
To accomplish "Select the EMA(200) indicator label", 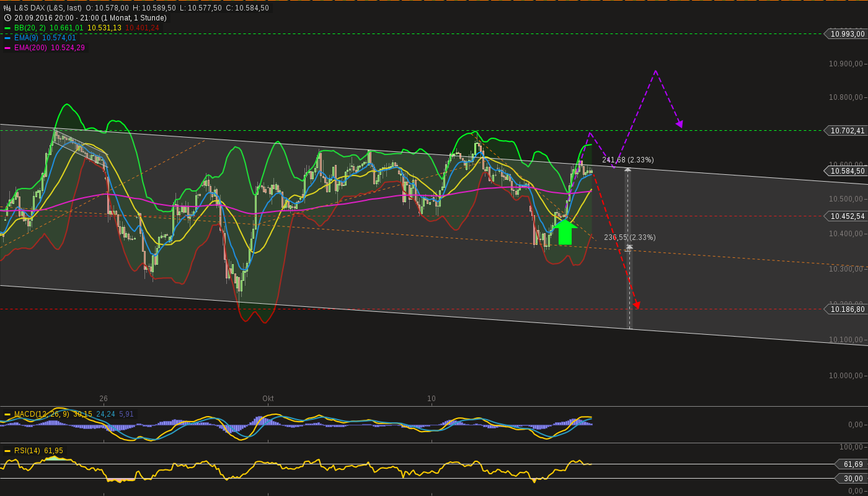I will click(31, 48).
